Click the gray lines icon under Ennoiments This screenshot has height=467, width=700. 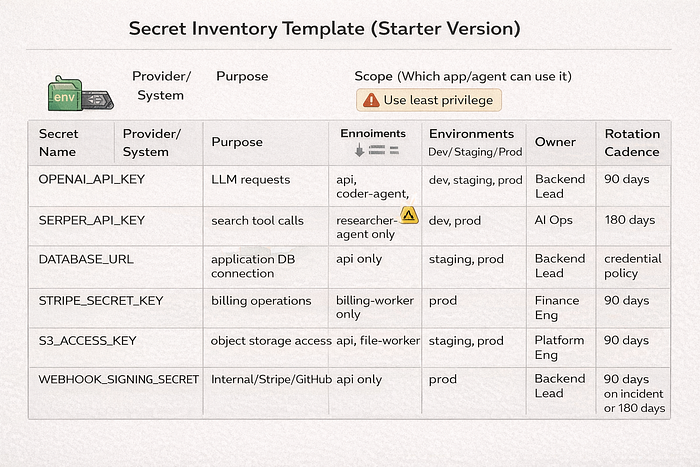[383, 150]
